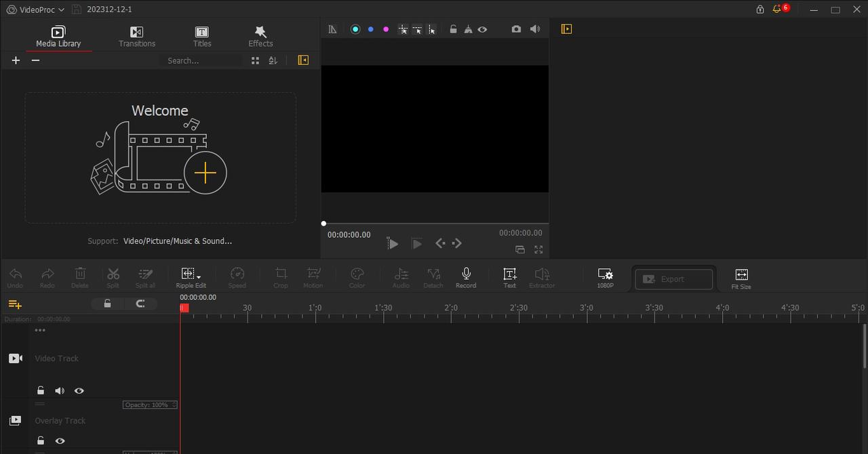Viewport: 868px width, 454px height.
Task: Select the cyan guide color swatch
Action: [x=355, y=29]
